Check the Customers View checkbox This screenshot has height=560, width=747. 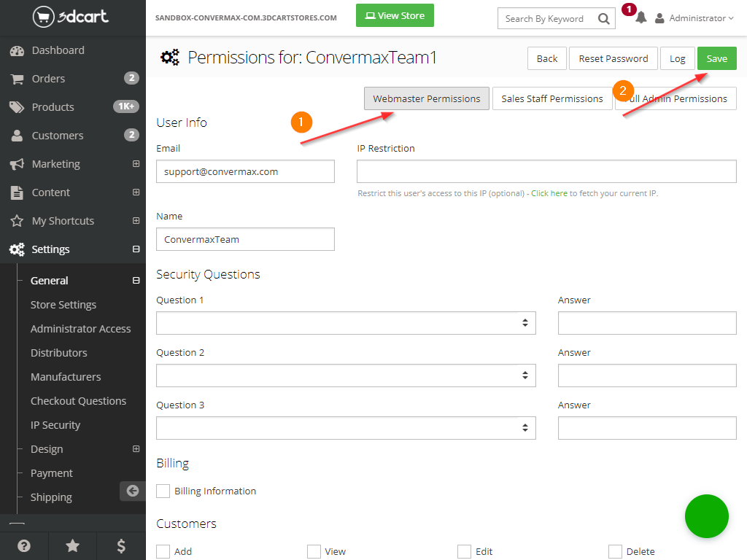coord(314,551)
